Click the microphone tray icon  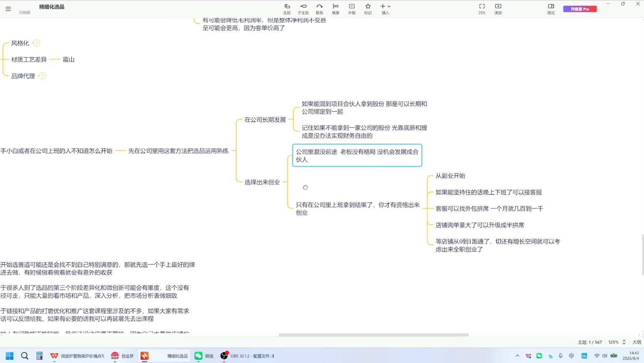click(x=561, y=356)
